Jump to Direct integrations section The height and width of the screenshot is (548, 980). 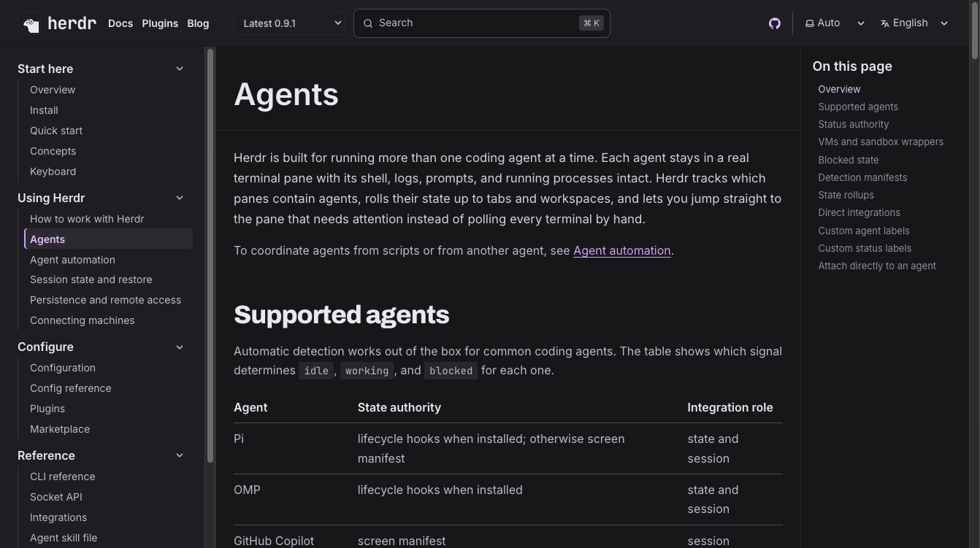tap(859, 212)
